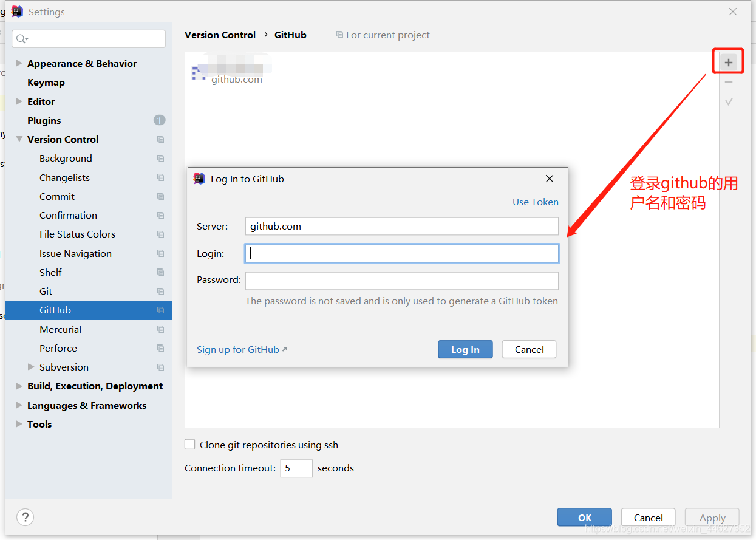Click OK in Settings window
The width and height of the screenshot is (756, 540).
point(584,518)
